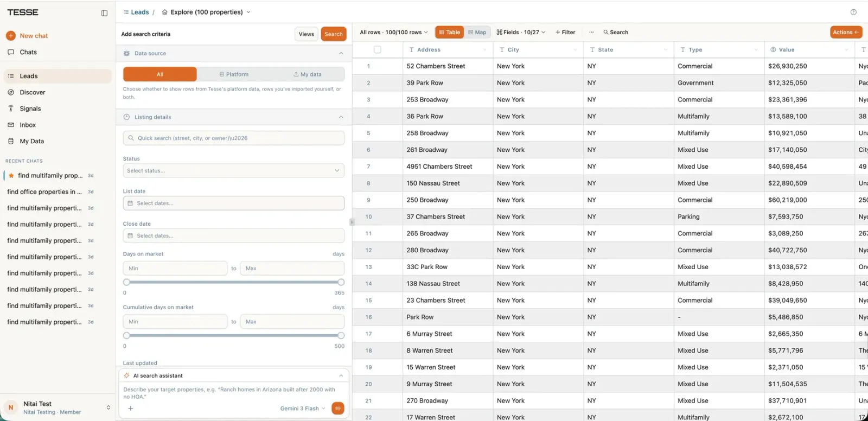The height and width of the screenshot is (421, 868).
Task: Collapse the AI search assistant panel
Action: point(341,375)
